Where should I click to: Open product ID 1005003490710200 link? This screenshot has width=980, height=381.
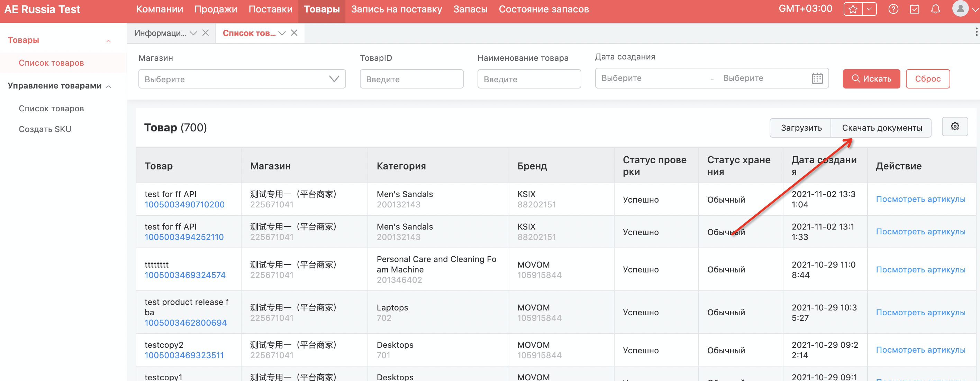(x=184, y=205)
